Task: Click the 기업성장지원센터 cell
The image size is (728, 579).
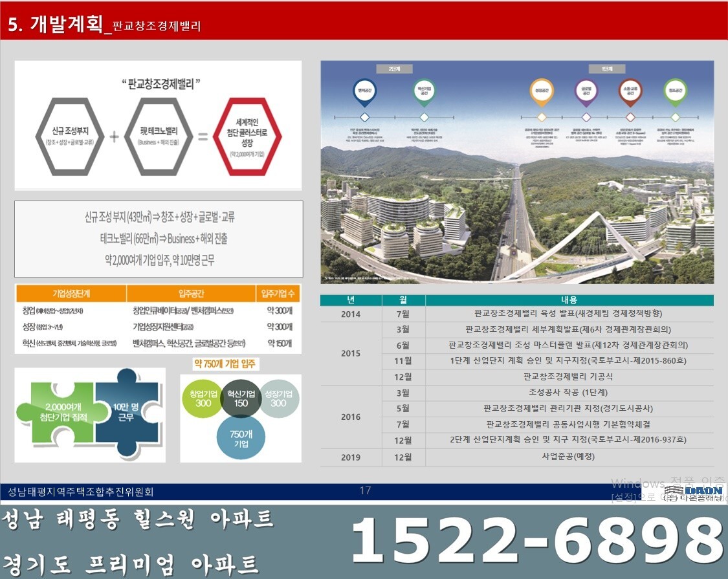Action: [163, 327]
